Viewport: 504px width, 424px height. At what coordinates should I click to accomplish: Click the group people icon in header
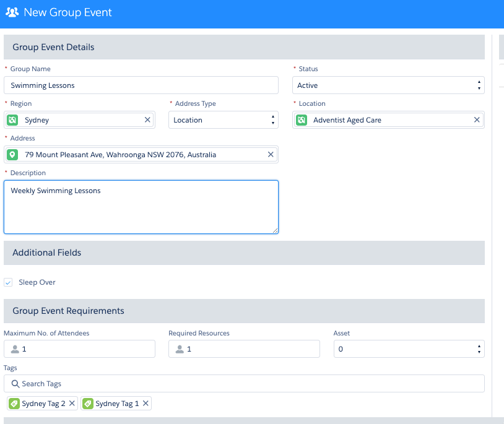(x=12, y=12)
